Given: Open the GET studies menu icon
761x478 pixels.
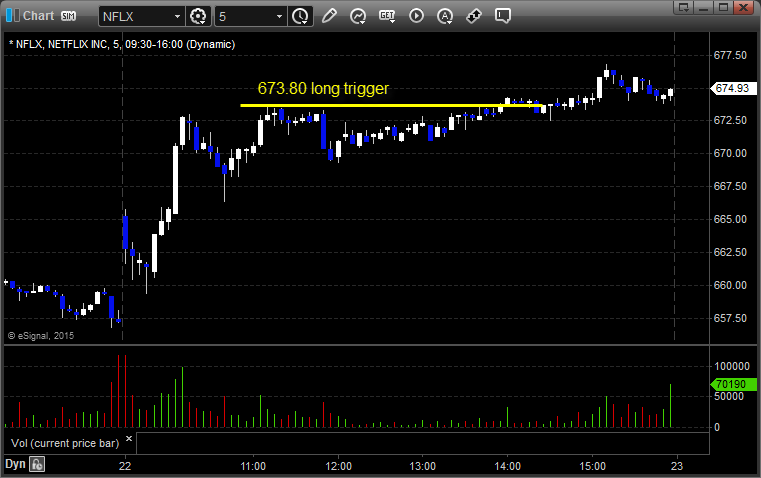Looking at the screenshot, I should tap(387, 16).
